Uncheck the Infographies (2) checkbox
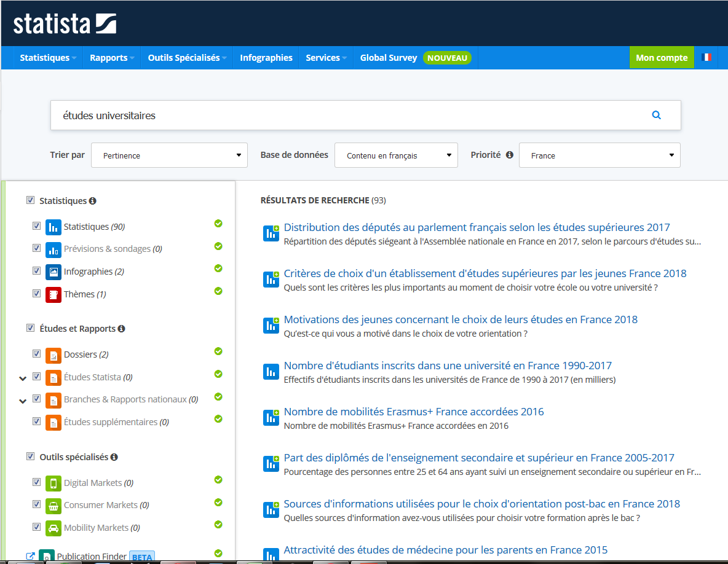Screen dimensions: 728x564 pyautogui.click(x=37, y=270)
